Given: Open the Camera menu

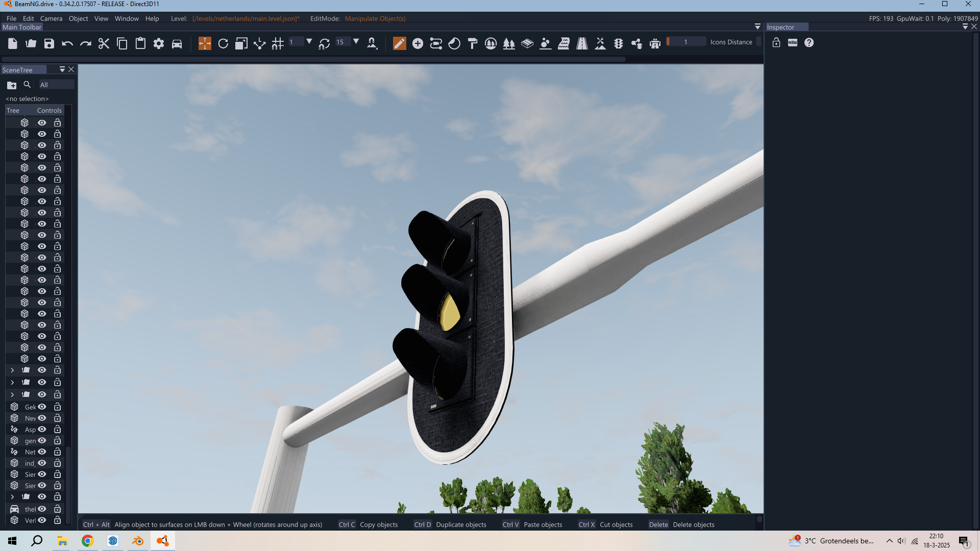Looking at the screenshot, I should 51,18.
